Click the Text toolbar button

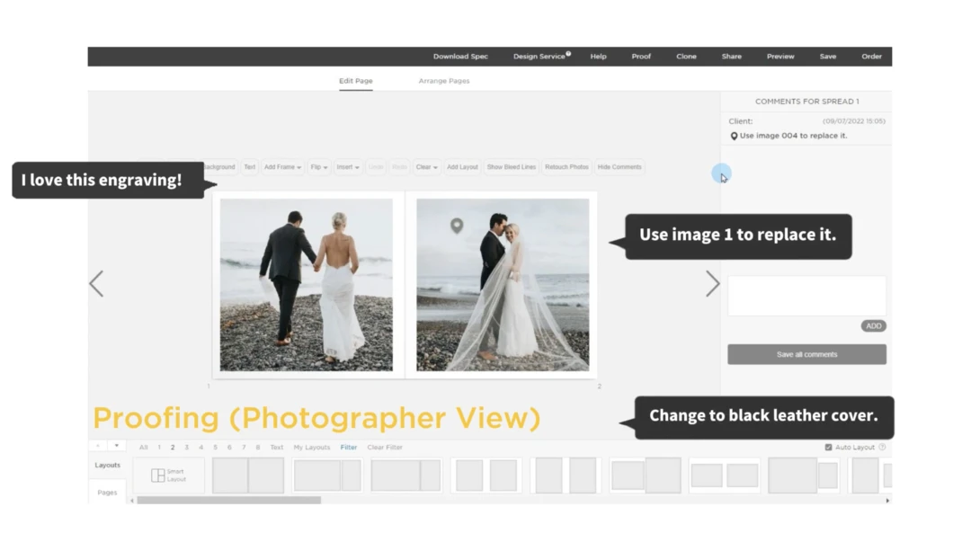click(249, 167)
